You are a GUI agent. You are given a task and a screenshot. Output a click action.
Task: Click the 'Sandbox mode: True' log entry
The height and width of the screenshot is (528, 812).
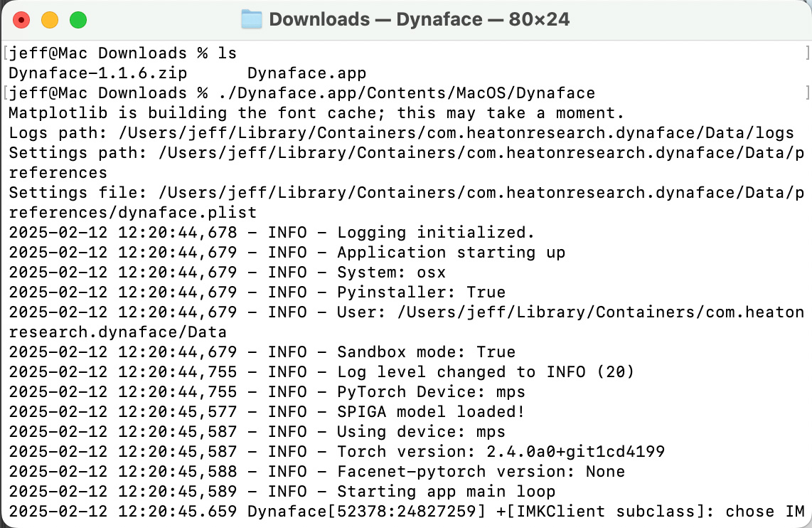[426, 352]
